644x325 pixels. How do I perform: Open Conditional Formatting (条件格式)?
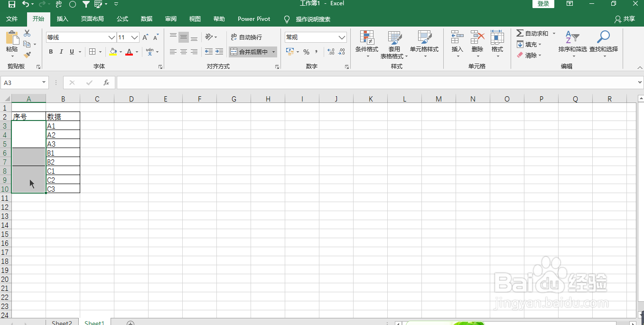pos(367,44)
